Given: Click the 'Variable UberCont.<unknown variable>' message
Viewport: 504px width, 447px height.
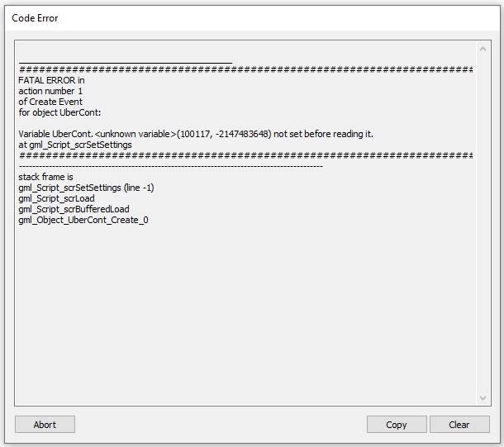Looking at the screenshot, I should pos(196,134).
